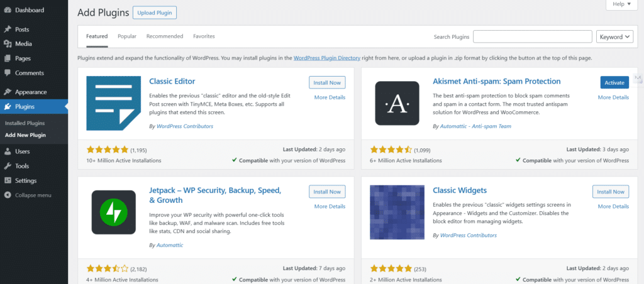Install the Jetpack plugin
This screenshot has height=284, width=644.
[x=327, y=192]
